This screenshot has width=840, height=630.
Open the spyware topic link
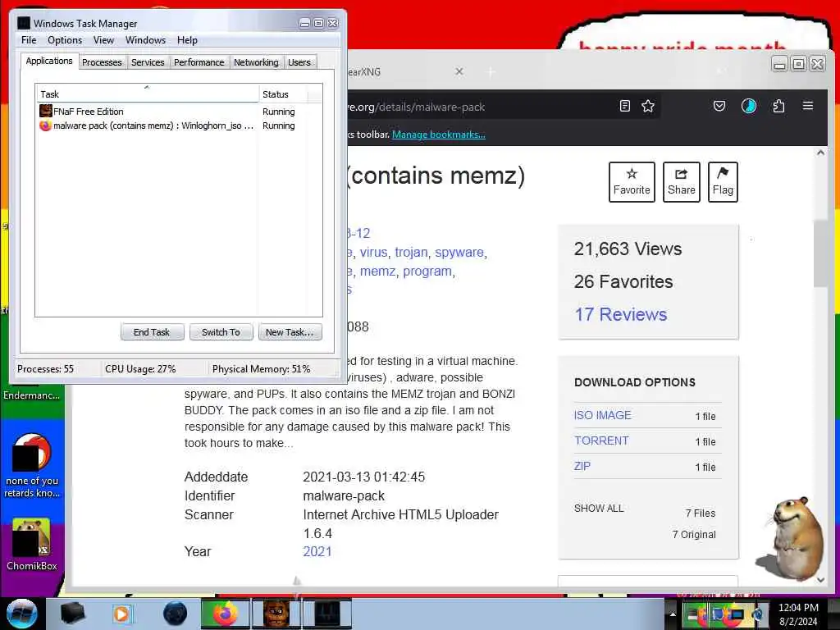pos(459,252)
